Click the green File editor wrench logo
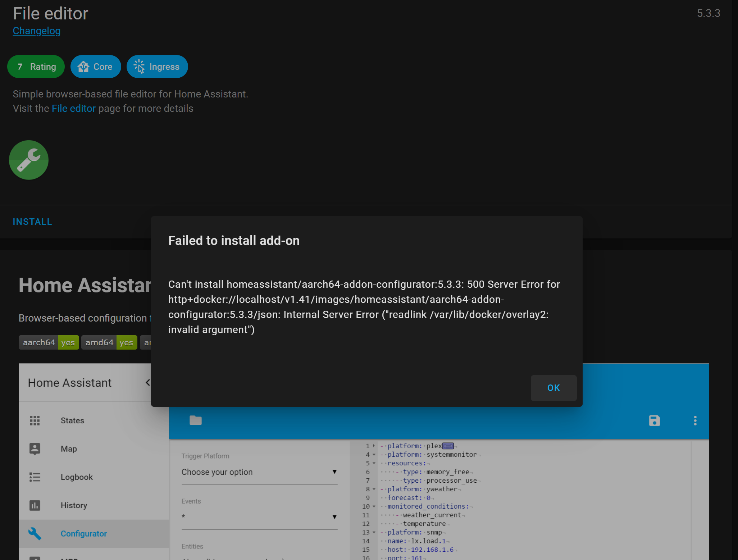Image resolution: width=738 pixels, height=560 pixels. [x=28, y=160]
